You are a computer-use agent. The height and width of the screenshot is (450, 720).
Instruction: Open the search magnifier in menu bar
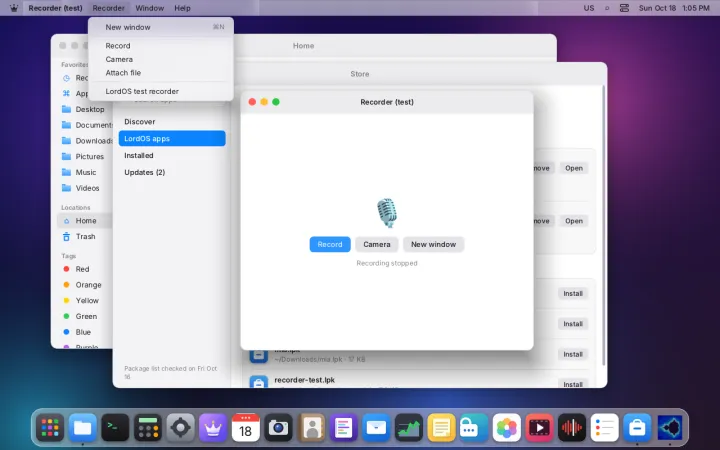pyautogui.click(x=607, y=8)
